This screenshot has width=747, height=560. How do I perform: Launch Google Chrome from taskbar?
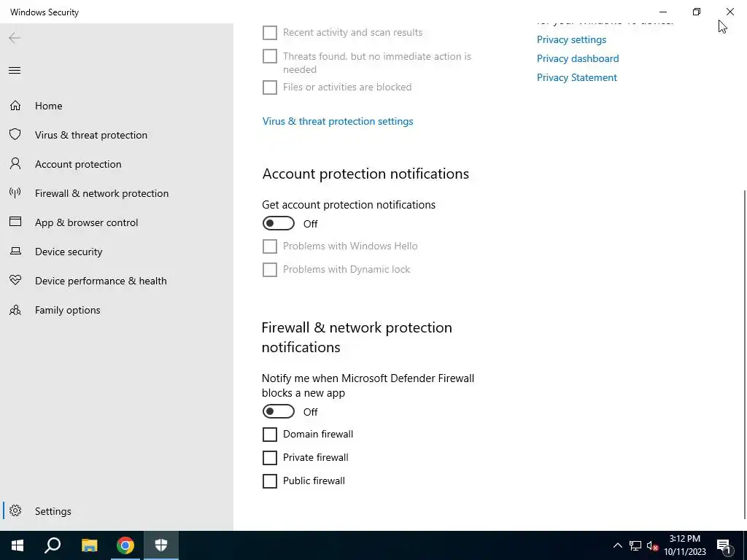125,545
